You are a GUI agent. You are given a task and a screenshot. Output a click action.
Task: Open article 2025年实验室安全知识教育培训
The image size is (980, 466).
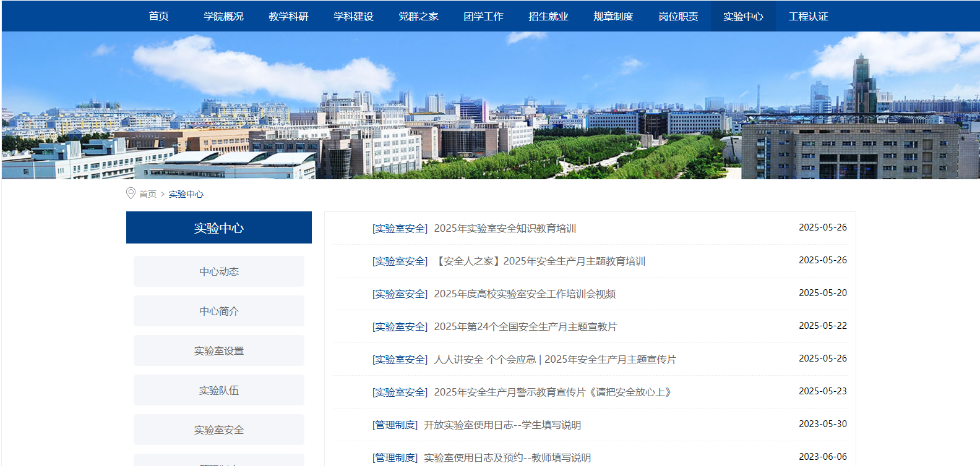[505, 229]
